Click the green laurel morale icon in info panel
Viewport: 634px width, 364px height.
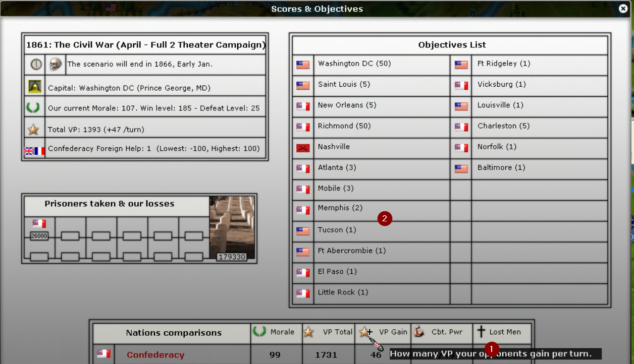[33, 108]
